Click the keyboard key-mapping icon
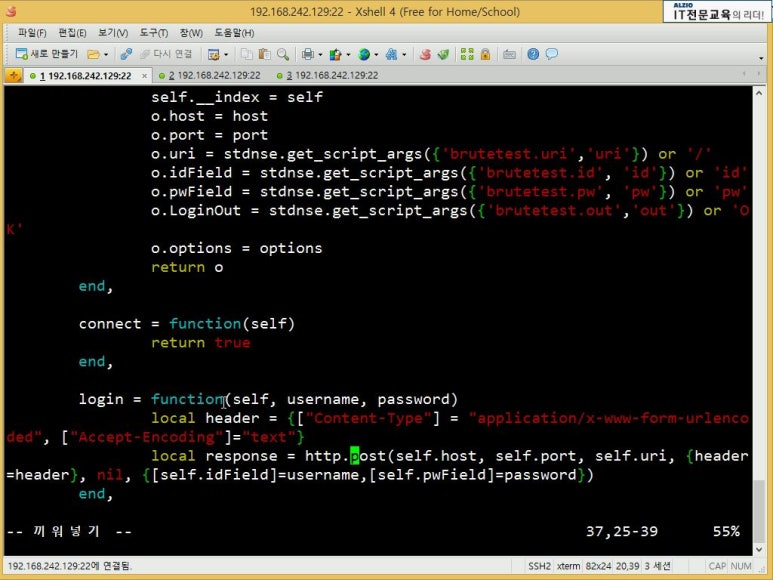773x580 pixels. [509, 54]
